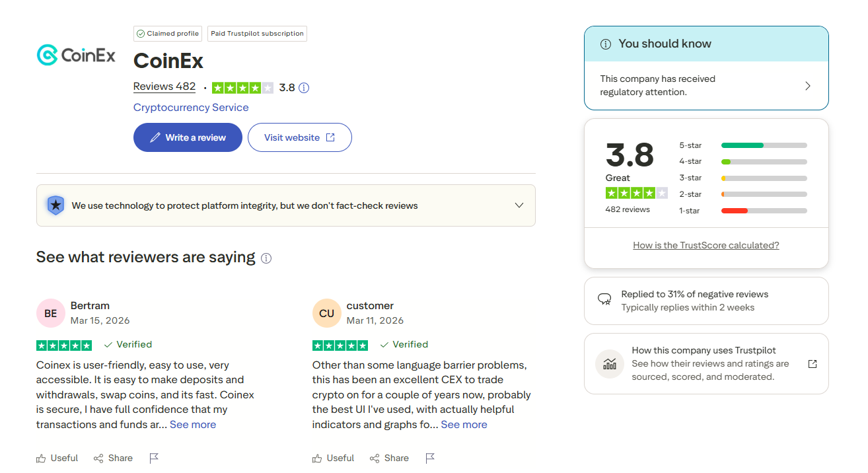Share Bertram's review
The image size is (868, 473).
point(113,458)
